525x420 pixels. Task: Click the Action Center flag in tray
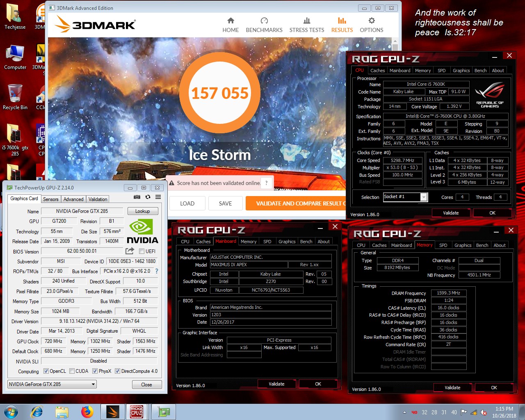point(463,412)
